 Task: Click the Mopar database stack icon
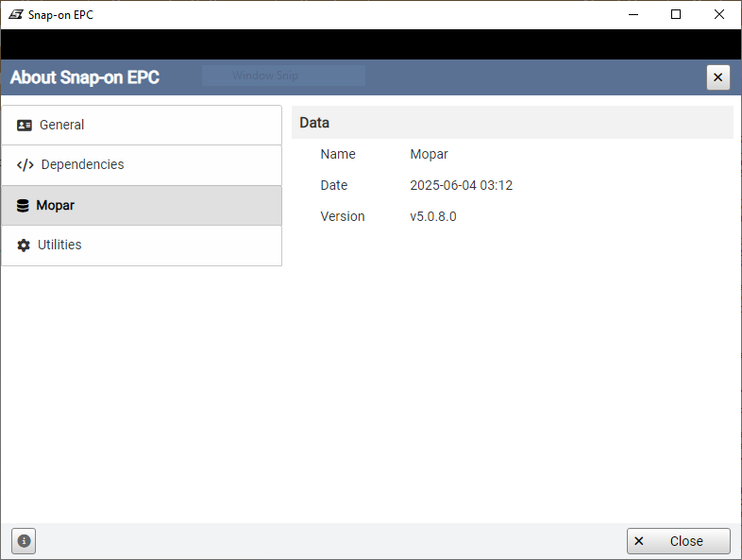pyautogui.click(x=24, y=206)
